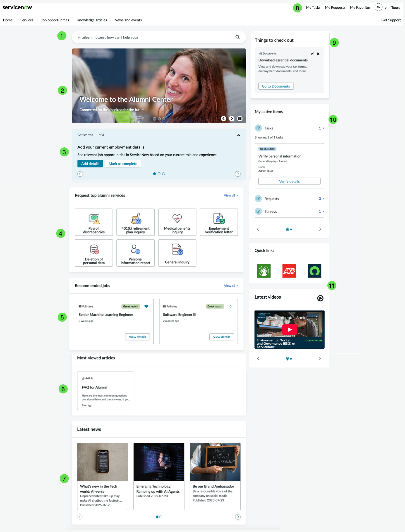The width and height of the screenshot is (405, 532).
Task: Favorite the Software Engineer III job
Action: (x=230, y=306)
